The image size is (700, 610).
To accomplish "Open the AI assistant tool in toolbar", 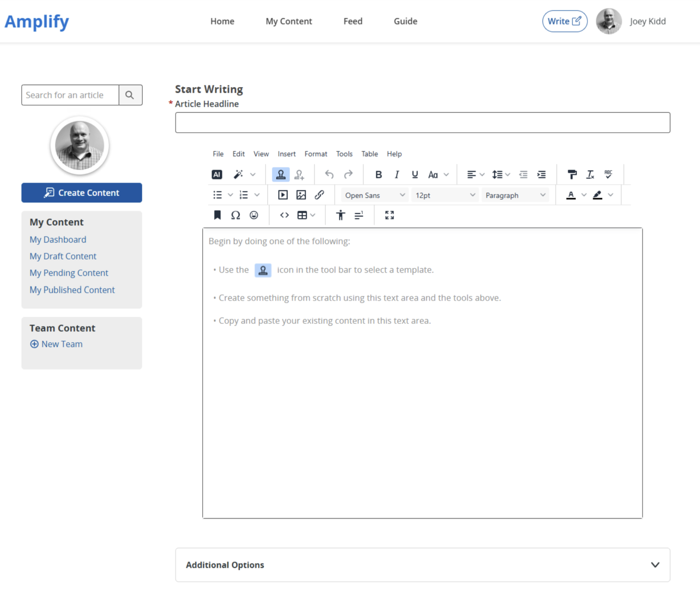I will click(217, 174).
